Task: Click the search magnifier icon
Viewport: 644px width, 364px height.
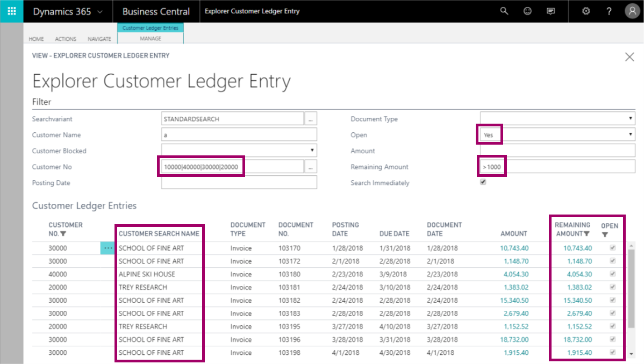Action: (x=504, y=11)
